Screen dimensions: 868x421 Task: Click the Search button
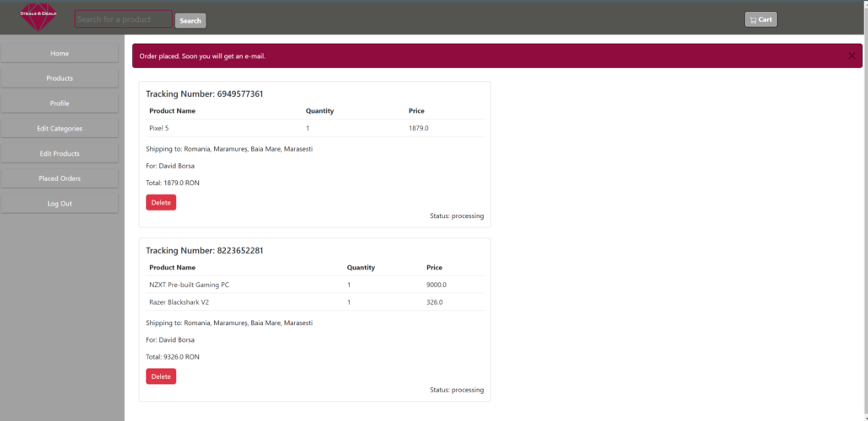point(190,20)
